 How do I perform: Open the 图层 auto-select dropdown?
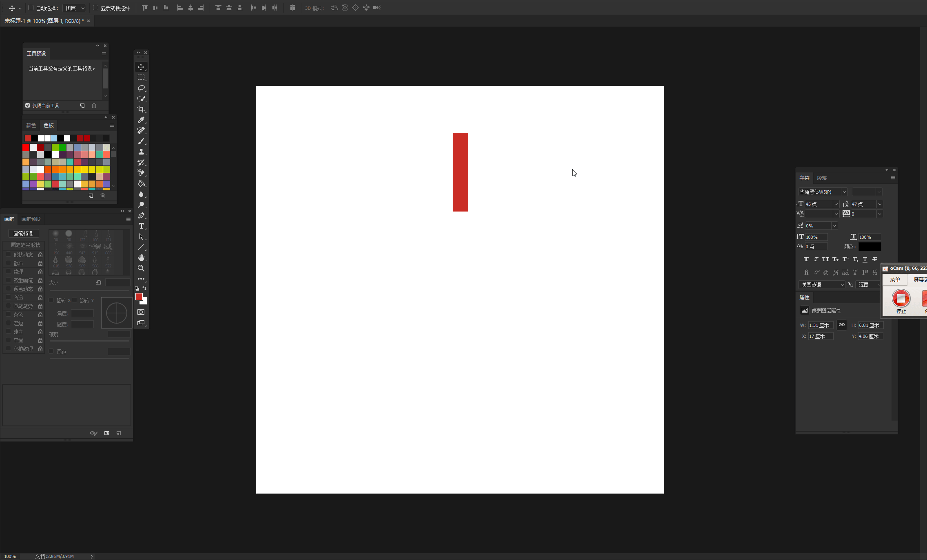[x=75, y=8]
